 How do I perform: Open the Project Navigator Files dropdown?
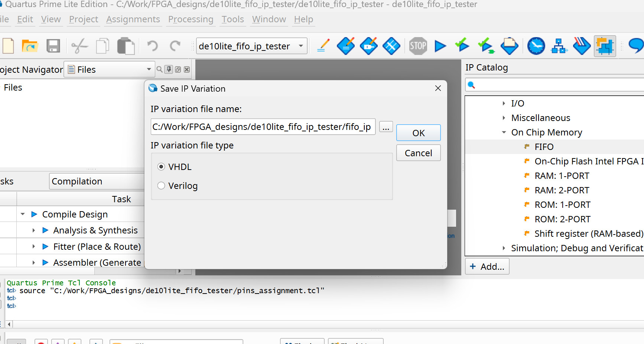[149, 69]
